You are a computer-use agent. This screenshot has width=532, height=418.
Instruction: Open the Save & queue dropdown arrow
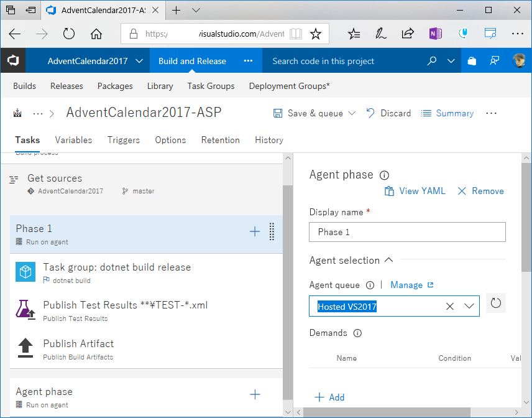pyautogui.click(x=352, y=113)
